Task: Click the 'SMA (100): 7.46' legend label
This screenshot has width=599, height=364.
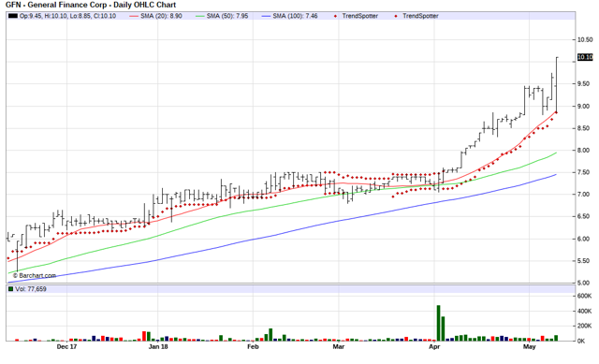Action: (x=295, y=16)
